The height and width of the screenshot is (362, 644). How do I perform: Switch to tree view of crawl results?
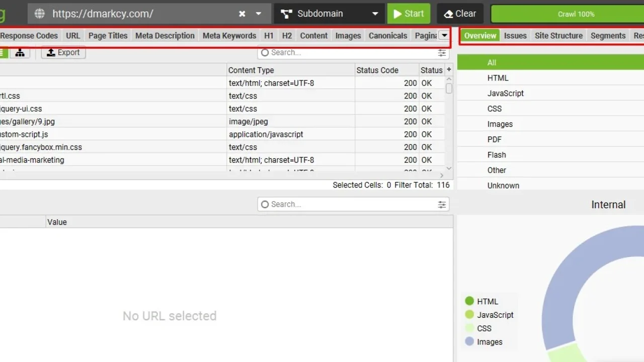(20, 52)
